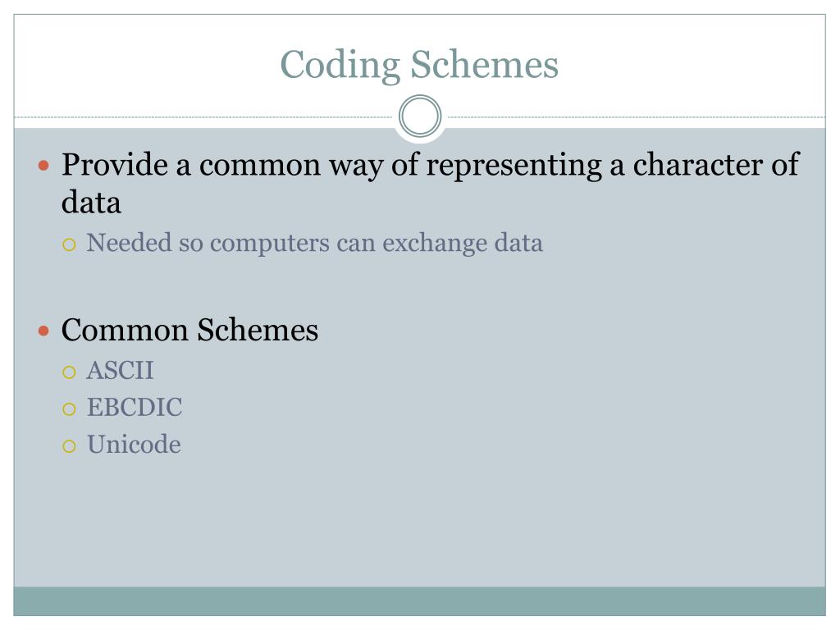Click empty gray area below Unicode
This screenshot has height=630, width=840.
(x=419, y=519)
